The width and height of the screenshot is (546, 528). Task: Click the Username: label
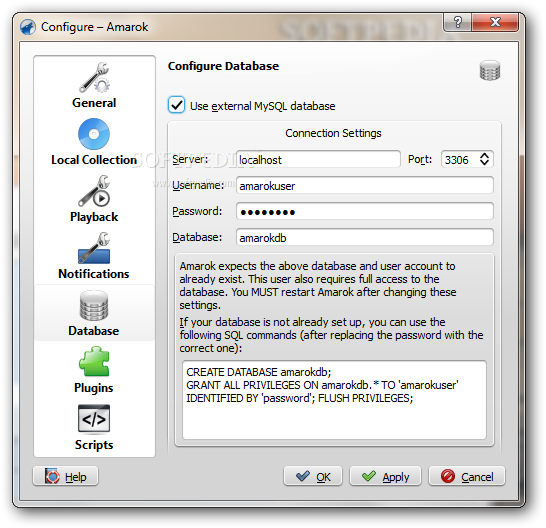198,185
